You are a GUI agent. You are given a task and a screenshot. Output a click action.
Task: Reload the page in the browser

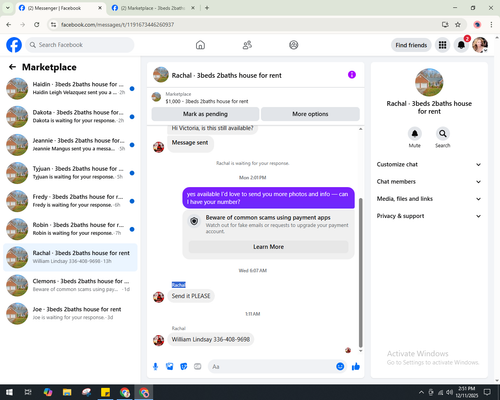[x=37, y=24]
